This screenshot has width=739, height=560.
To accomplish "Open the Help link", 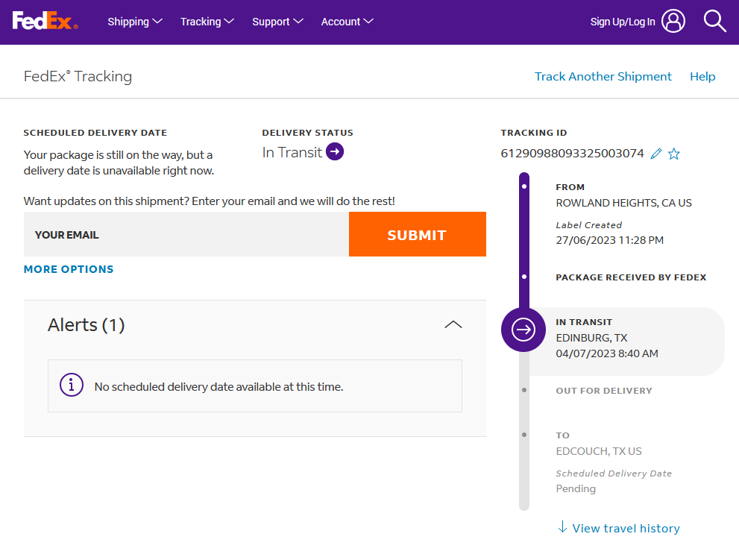I will tap(702, 76).
